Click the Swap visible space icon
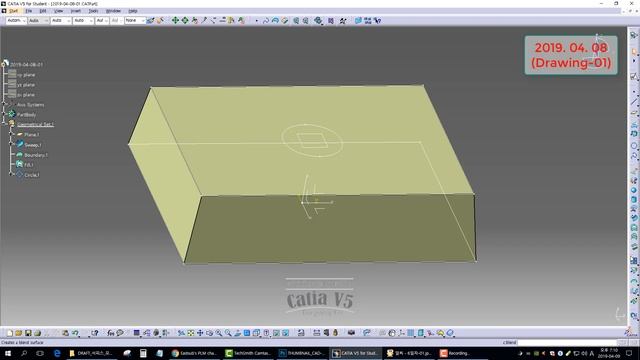This screenshot has height=360, width=640. point(286,333)
